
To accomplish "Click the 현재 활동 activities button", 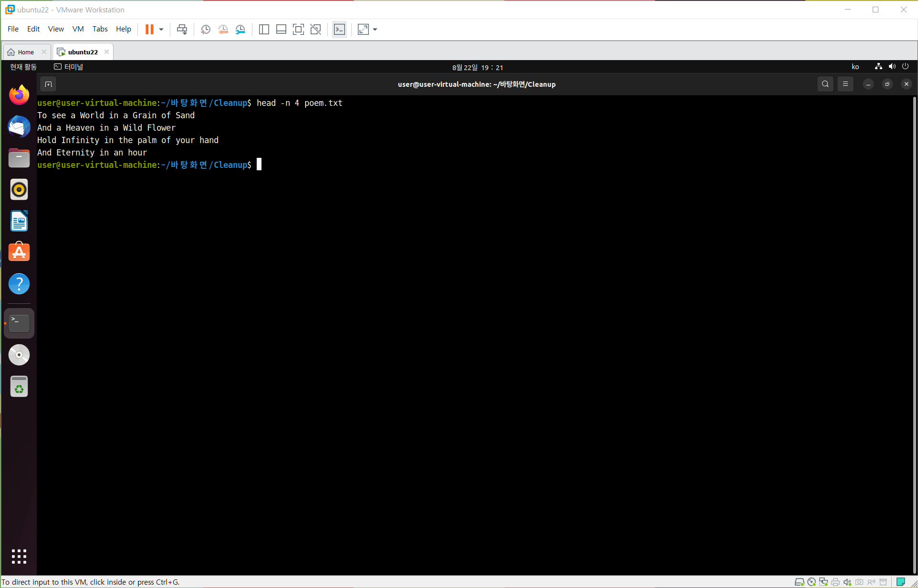I will (x=23, y=67).
